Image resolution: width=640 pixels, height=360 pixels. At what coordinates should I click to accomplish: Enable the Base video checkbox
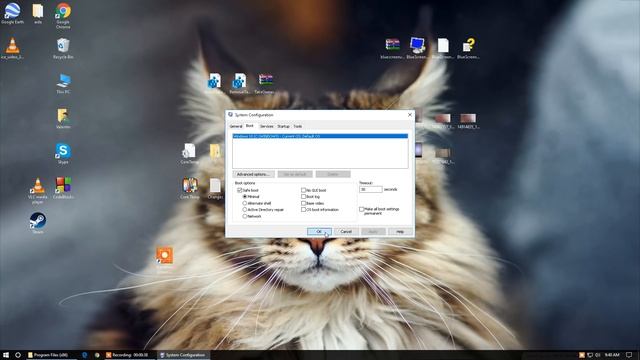pyautogui.click(x=303, y=203)
